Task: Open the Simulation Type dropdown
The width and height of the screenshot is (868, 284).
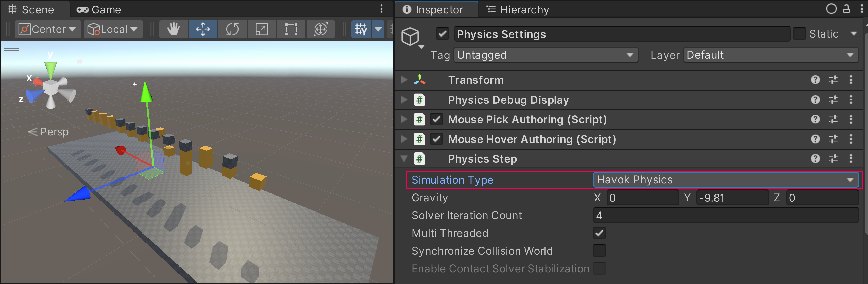Action: (725, 180)
